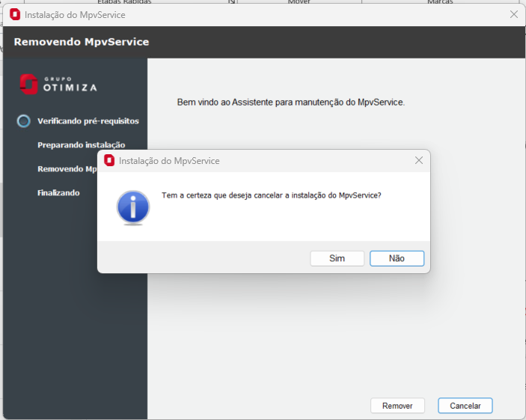The image size is (526, 420).
Task: Select the 'Verificando pré-requisitos' step
Action: click(x=88, y=121)
